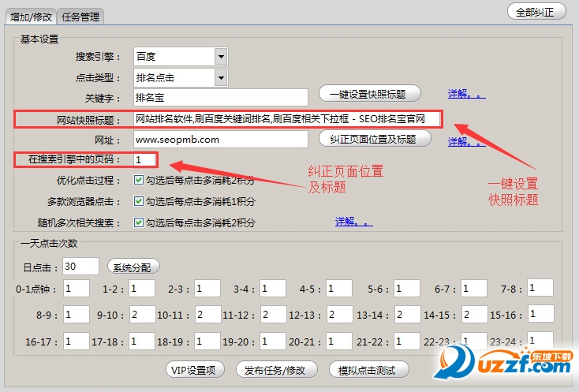
Task: Open the 搜索引擎 dropdown arrow
Action: [221, 57]
